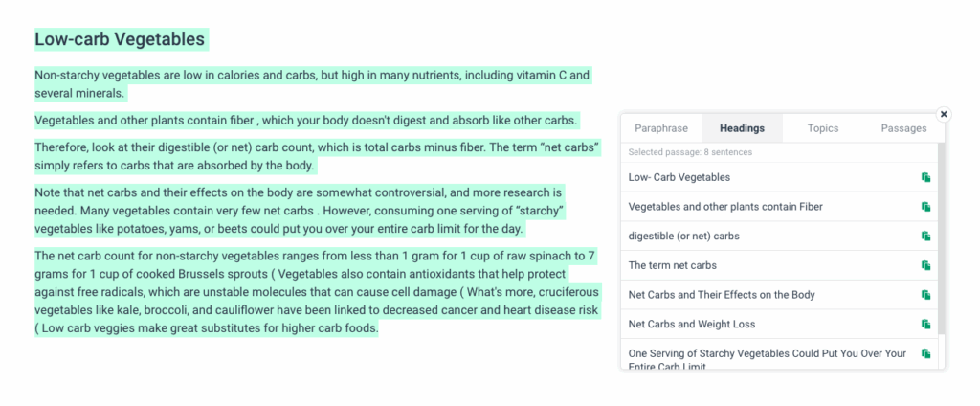Screen dimensions: 980x406
Task: Go to the Passages tab
Action: pos(903,128)
